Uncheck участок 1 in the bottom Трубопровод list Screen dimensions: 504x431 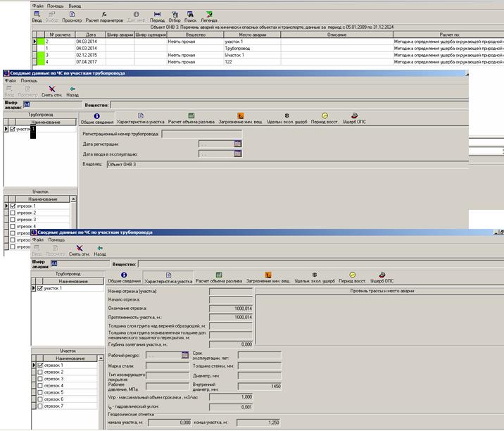40,288
